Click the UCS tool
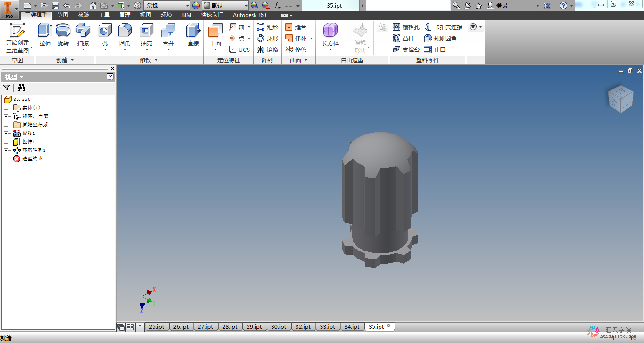 click(239, 50)
